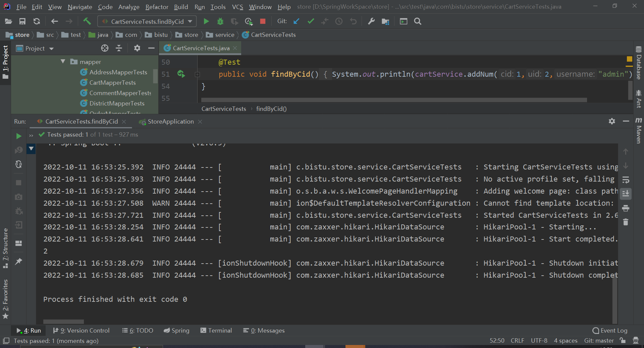Screen dimensions: 644x348
Task: Open the Terminal tool window
Action: click(216, 331)
